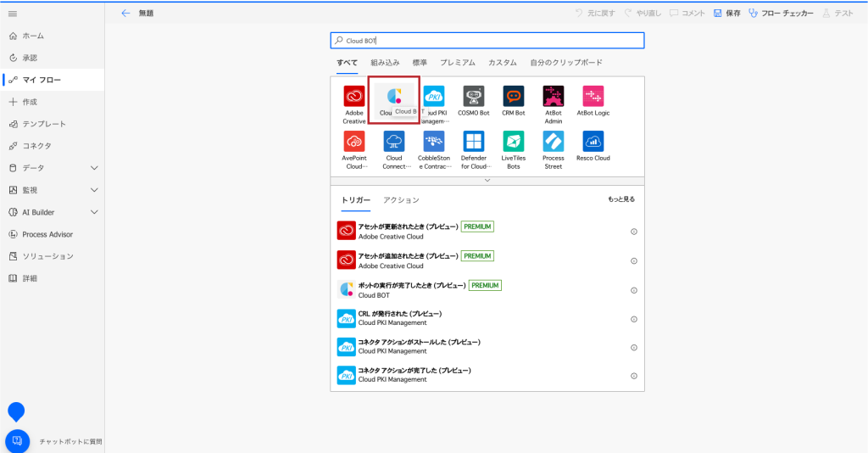Click the blue balloon marker icon

point(16,412)
